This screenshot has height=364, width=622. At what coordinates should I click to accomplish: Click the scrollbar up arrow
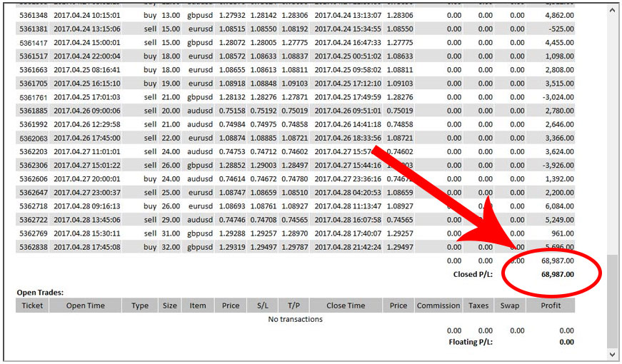613,11
